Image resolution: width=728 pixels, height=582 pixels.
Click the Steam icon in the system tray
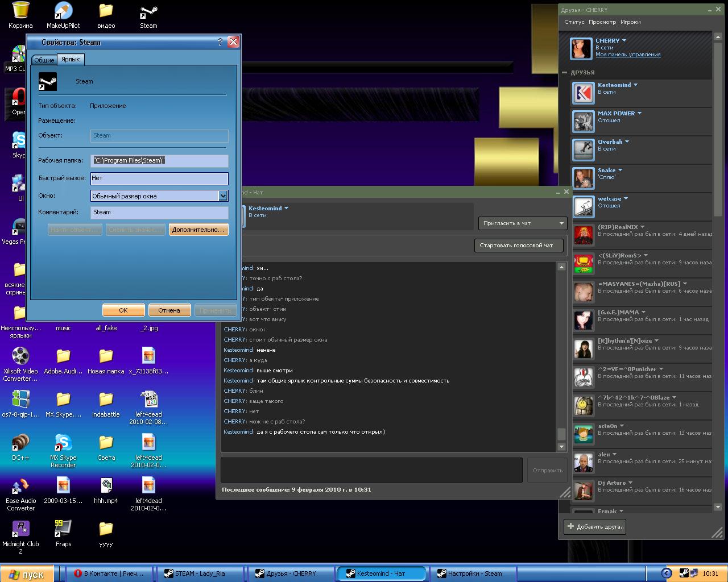[x=684, y=573]
